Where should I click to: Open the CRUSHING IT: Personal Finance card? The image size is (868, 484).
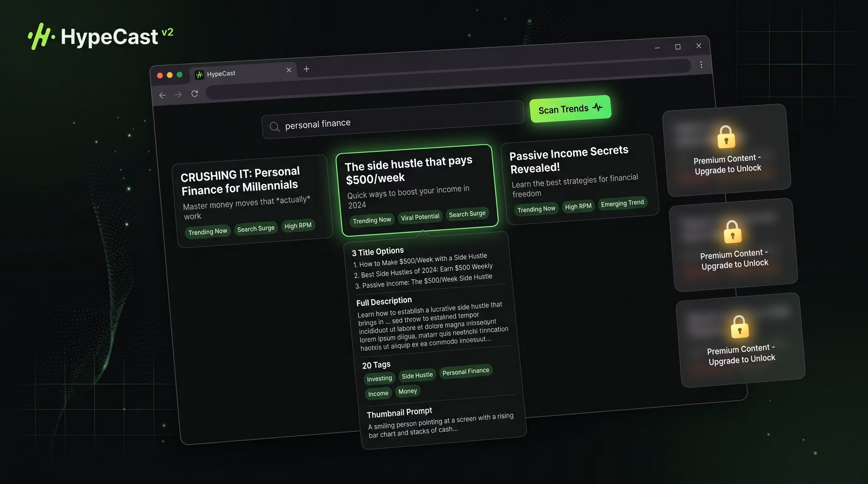[x=253, y=201]
